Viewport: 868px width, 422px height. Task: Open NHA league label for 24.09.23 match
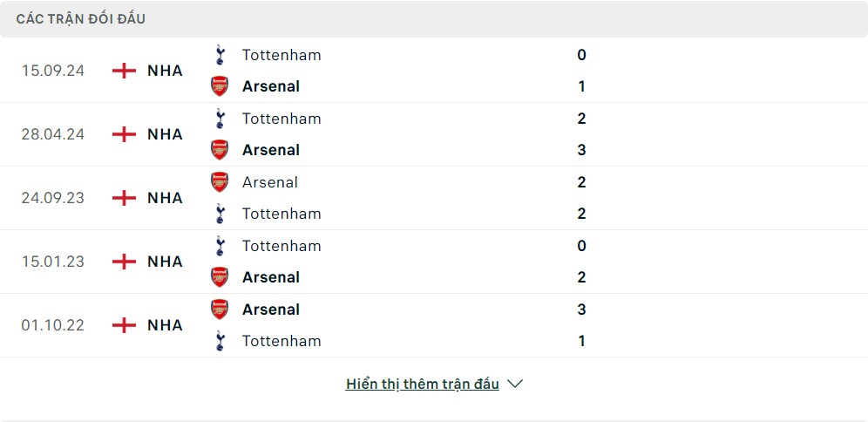pos(165,198)
